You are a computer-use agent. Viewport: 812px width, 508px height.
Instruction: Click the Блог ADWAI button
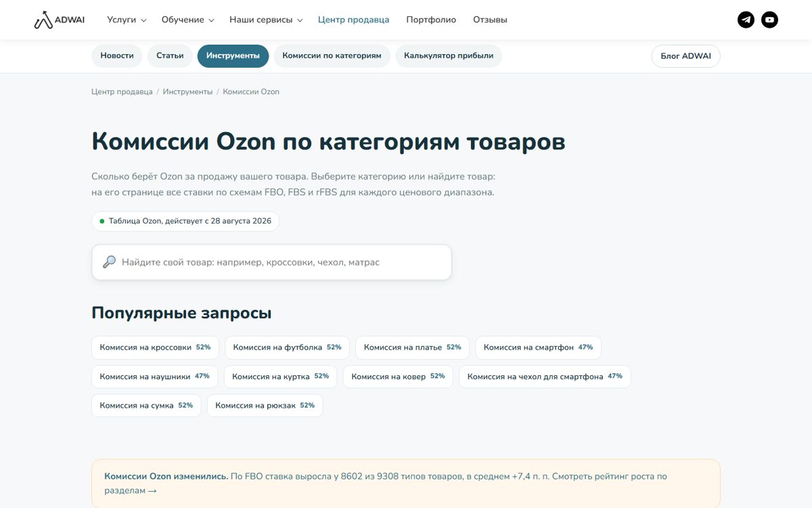(685, 56)
